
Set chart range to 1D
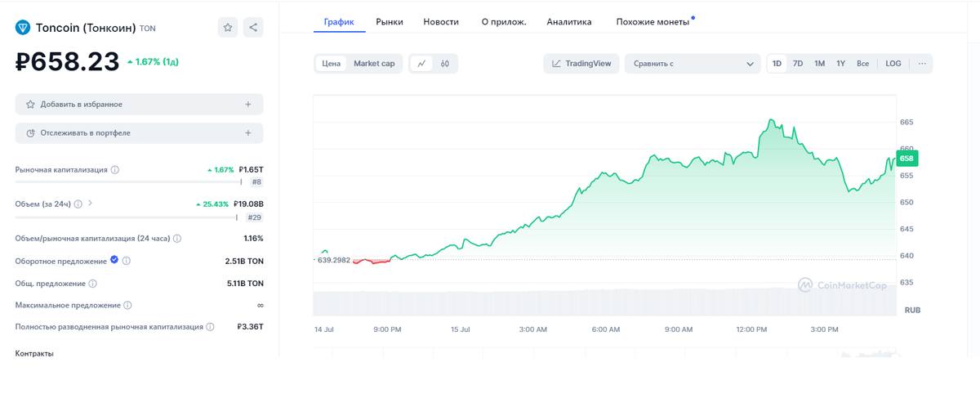pos(777,63)
